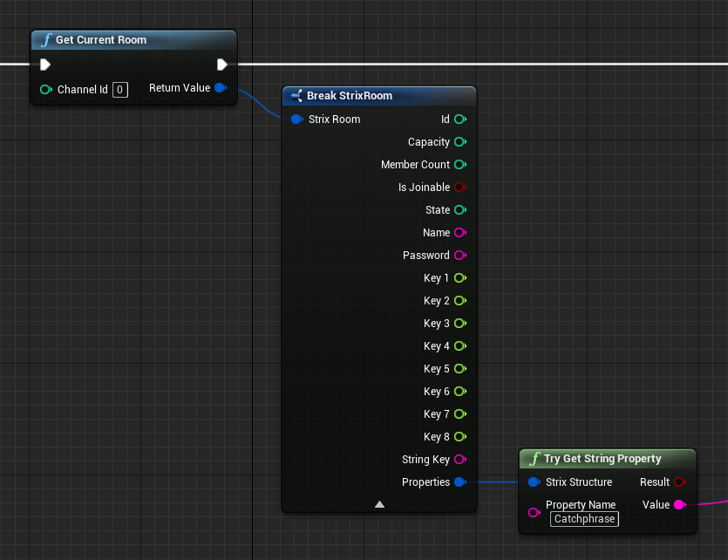Click the Key 5 output pin
The image size is (728, 560).
(x=460, y=369)
